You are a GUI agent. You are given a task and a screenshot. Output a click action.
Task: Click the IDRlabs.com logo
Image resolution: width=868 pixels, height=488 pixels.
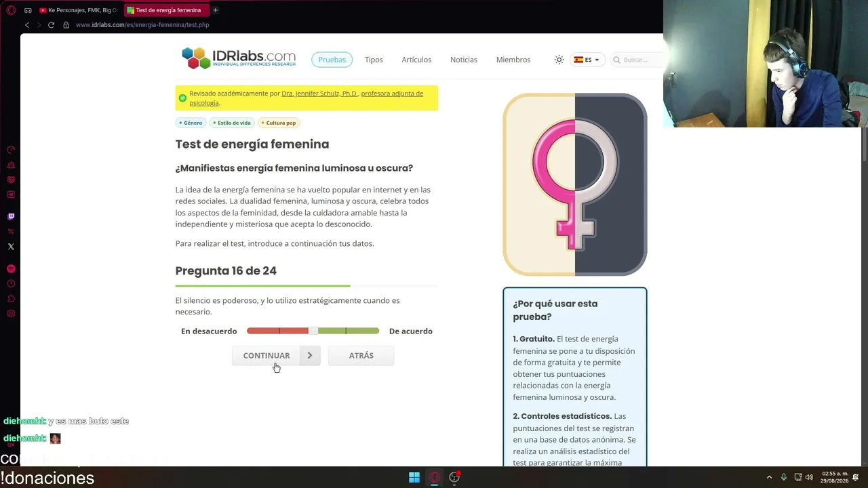pyautogui.click(x=239, y=58)
